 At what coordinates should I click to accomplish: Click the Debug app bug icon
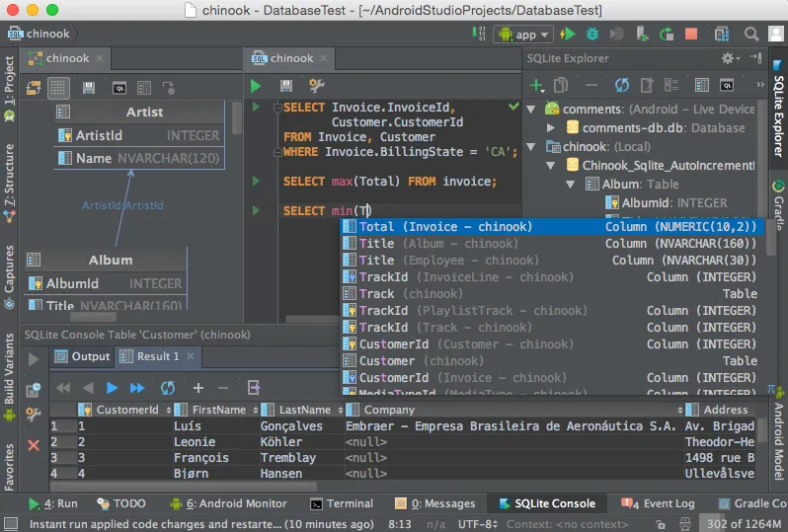pyautogui.click(x=592, y=35)
